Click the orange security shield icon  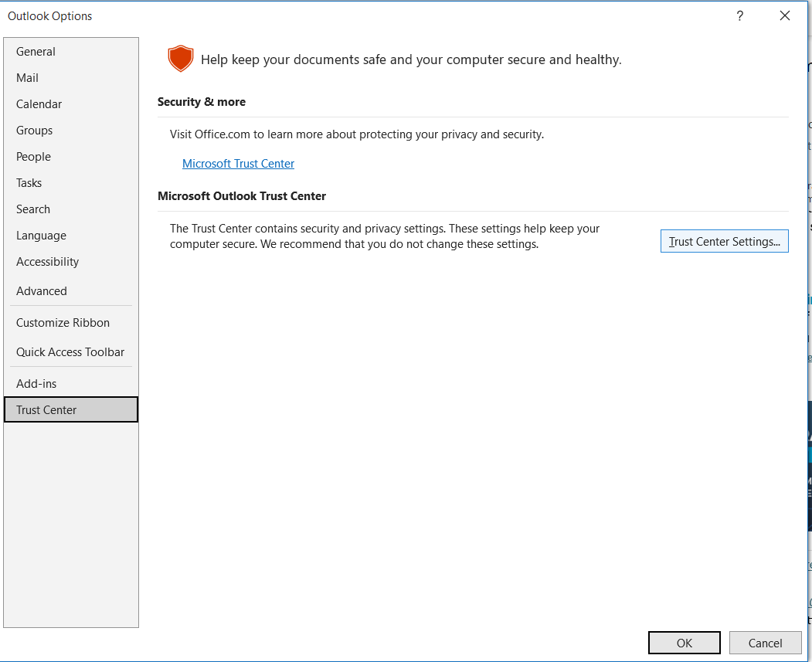click(180, 59)
